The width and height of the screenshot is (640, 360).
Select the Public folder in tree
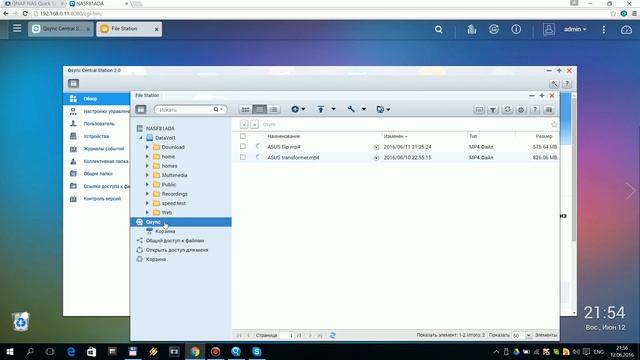click(x=169, y=184)
